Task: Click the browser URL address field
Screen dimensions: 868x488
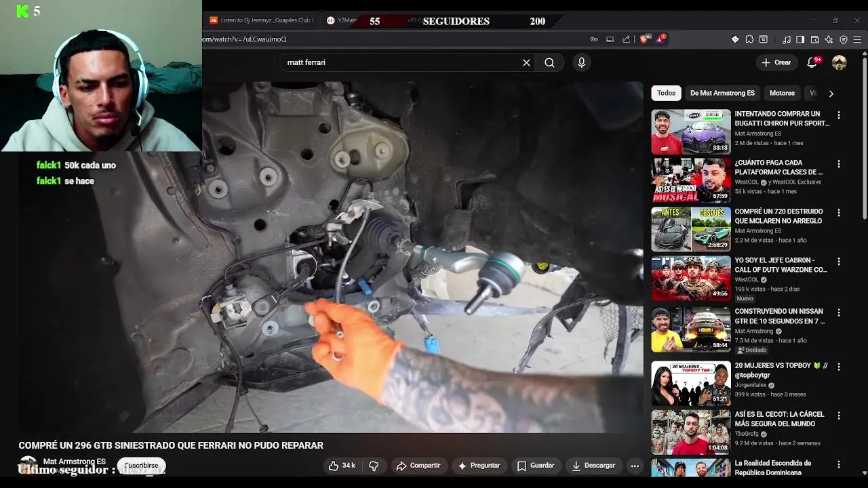Action: pos(393,39)
